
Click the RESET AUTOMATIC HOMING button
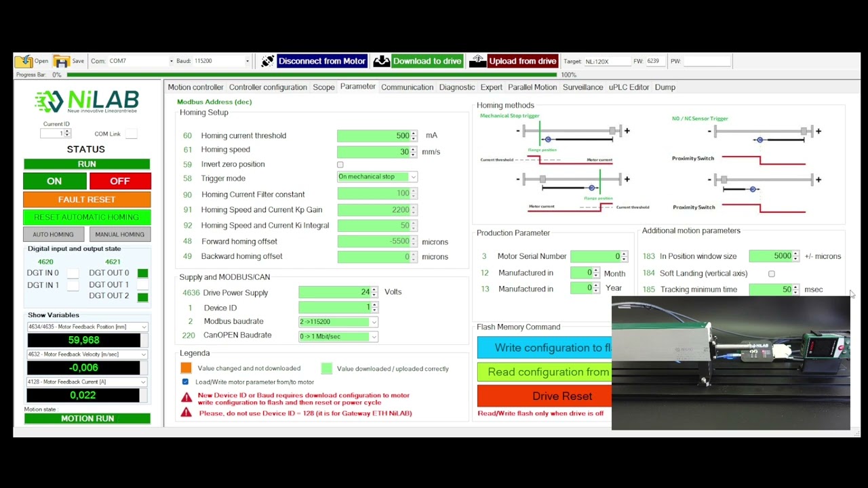pyautogui.click(x=87, y=218)
